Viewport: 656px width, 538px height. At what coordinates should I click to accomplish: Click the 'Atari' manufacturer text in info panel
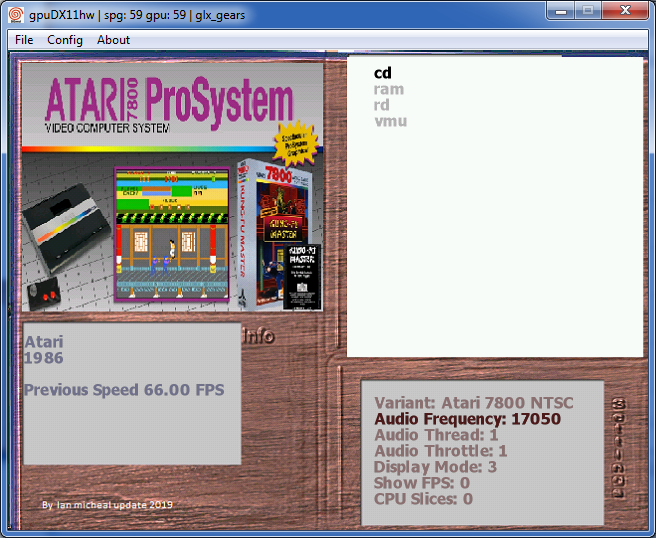tap(44, 342)
